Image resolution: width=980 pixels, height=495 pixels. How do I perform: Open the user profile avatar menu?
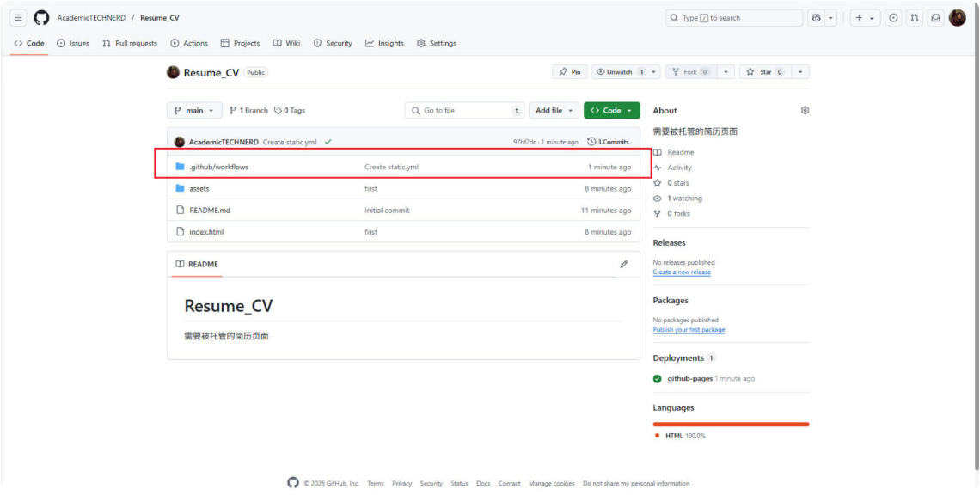(957, 18)
